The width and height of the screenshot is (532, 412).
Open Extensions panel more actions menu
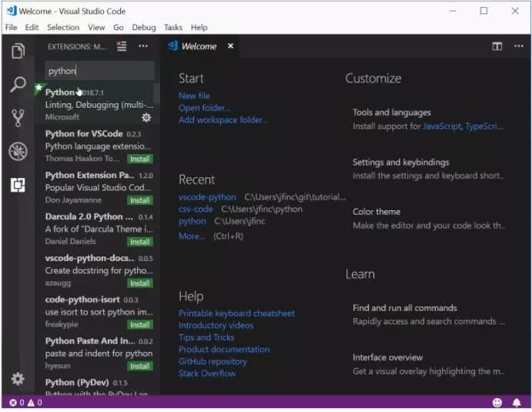click(143, 45)
